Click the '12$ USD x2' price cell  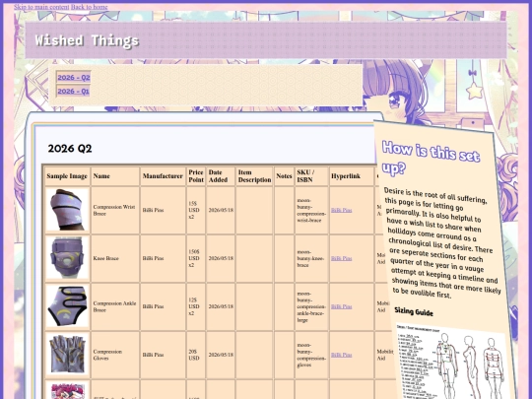[x=196, y=306]
